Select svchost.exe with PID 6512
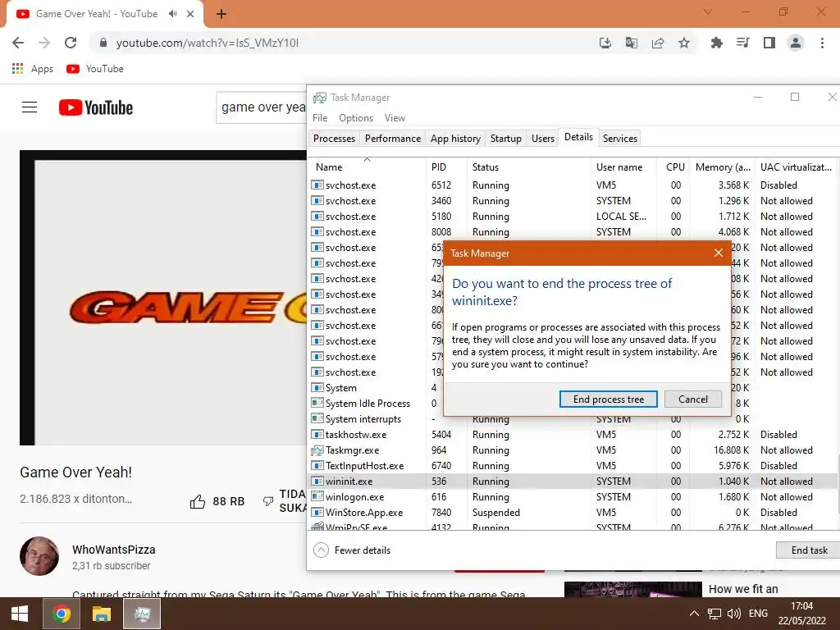 [572, 185]
